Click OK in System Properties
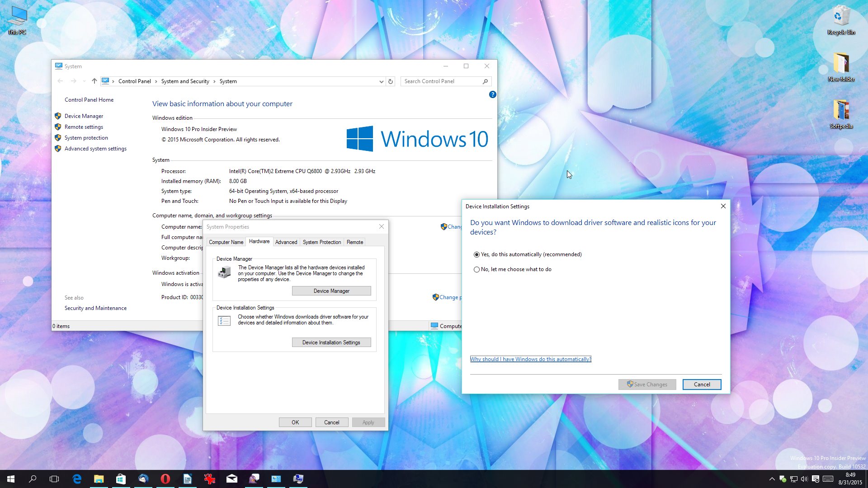The height and width of the screenshot is (488, 868). [x=295, y=422]
